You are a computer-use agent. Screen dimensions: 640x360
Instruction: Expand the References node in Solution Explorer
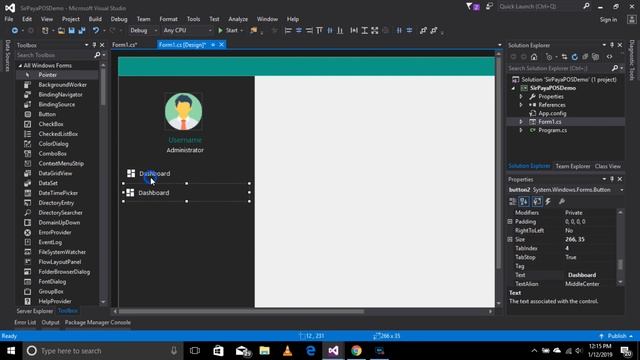[521, 105]
